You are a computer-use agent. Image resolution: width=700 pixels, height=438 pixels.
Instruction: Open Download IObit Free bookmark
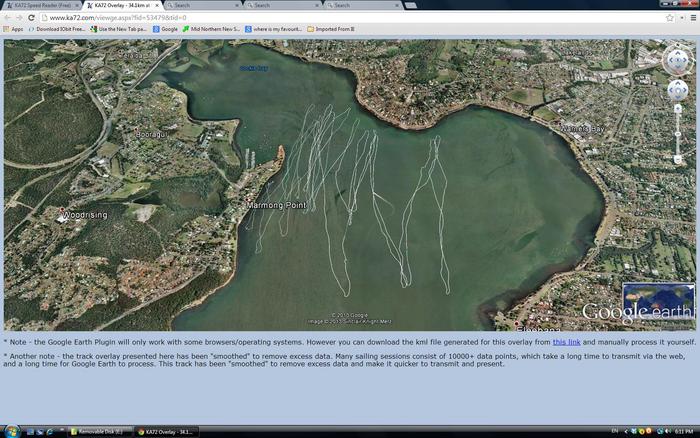[57, 29]
